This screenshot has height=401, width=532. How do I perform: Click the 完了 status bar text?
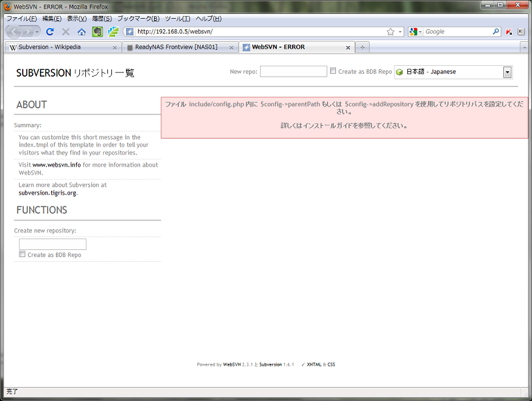12,392
